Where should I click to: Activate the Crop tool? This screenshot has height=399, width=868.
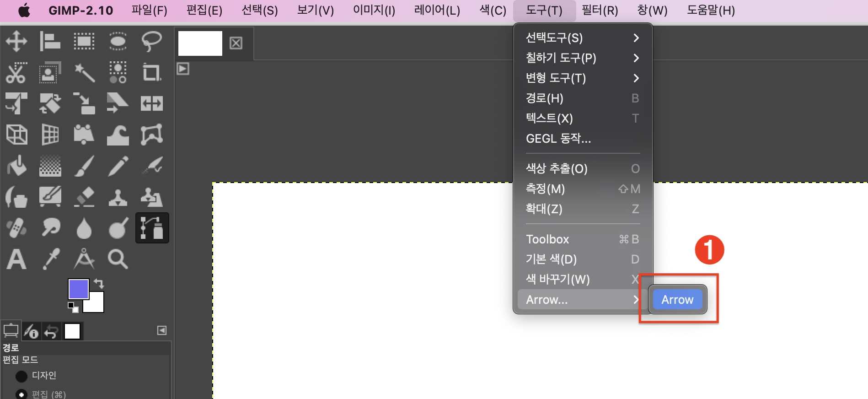pos(152,72)
